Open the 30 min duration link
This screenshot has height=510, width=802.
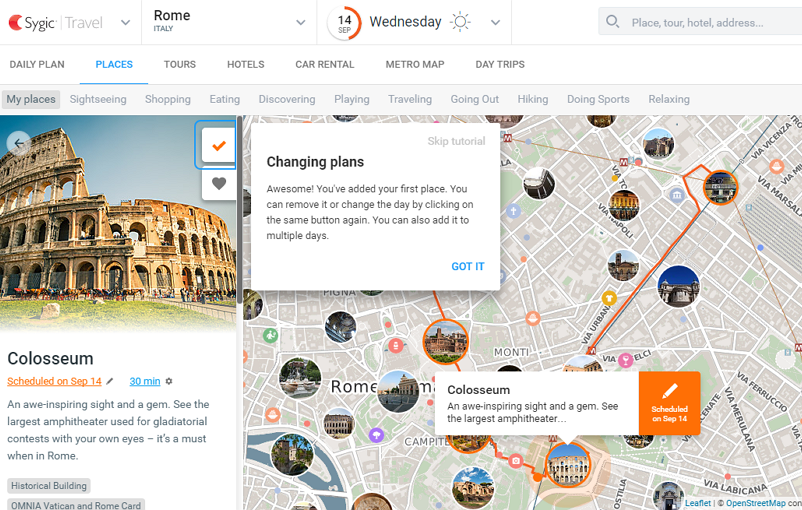(145, 381)
